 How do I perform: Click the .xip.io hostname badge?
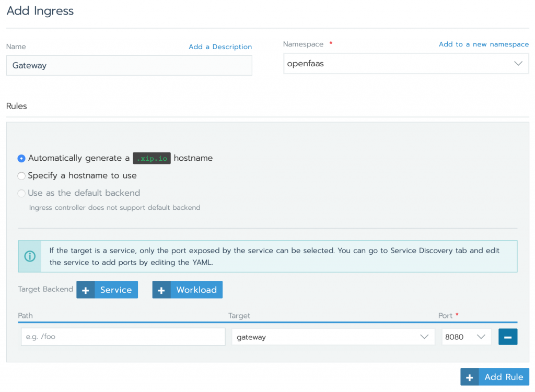click(152, 158)
